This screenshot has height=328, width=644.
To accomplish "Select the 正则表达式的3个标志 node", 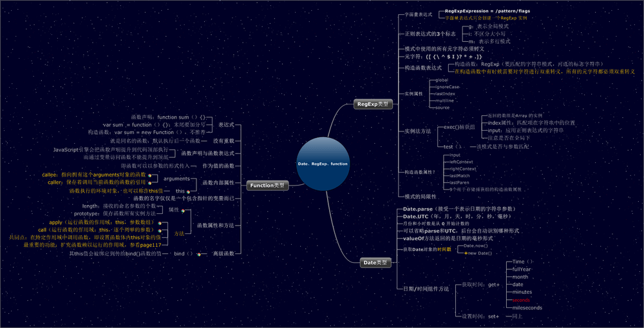I will tap(430, 34).
